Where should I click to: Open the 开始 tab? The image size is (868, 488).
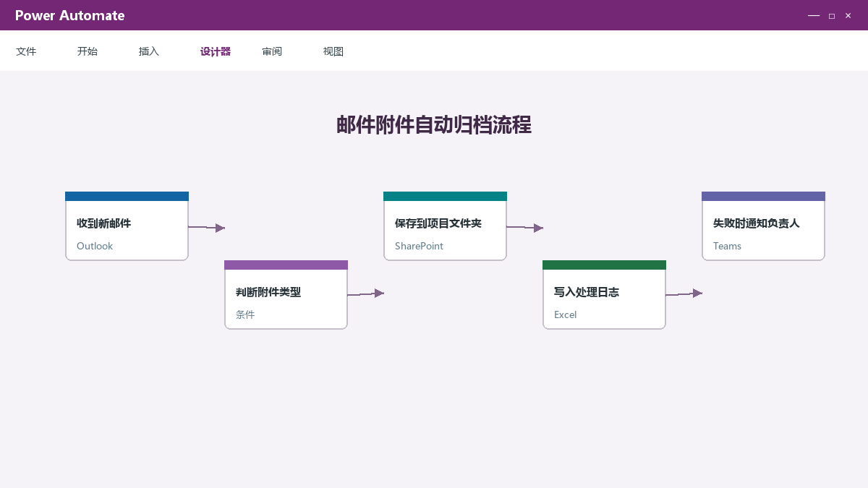(88, 51)
